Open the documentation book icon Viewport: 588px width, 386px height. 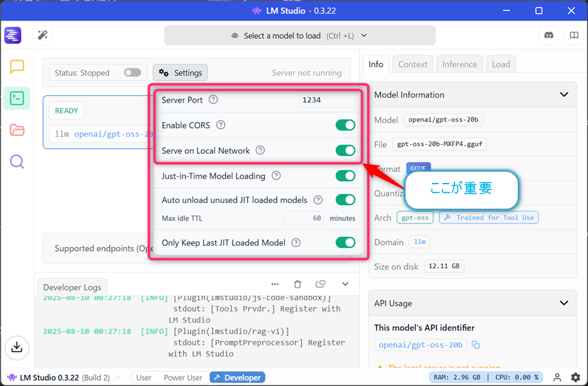574,35
